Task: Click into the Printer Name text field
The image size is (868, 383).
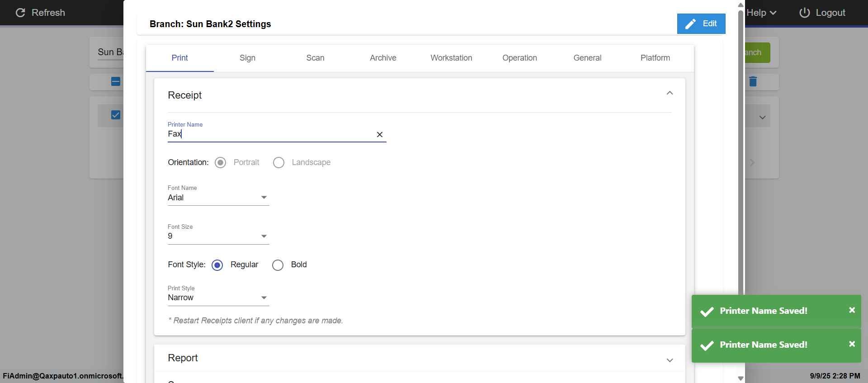Action: point(271,134)
